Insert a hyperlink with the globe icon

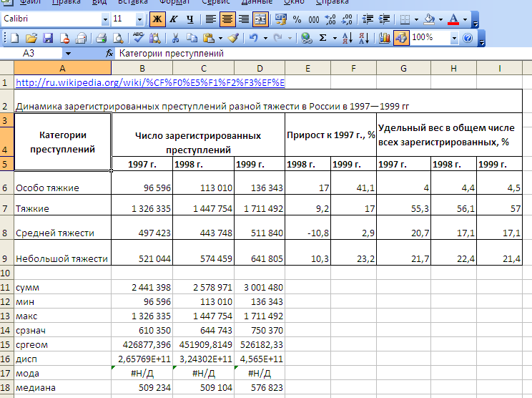click(x=306, y=38)
